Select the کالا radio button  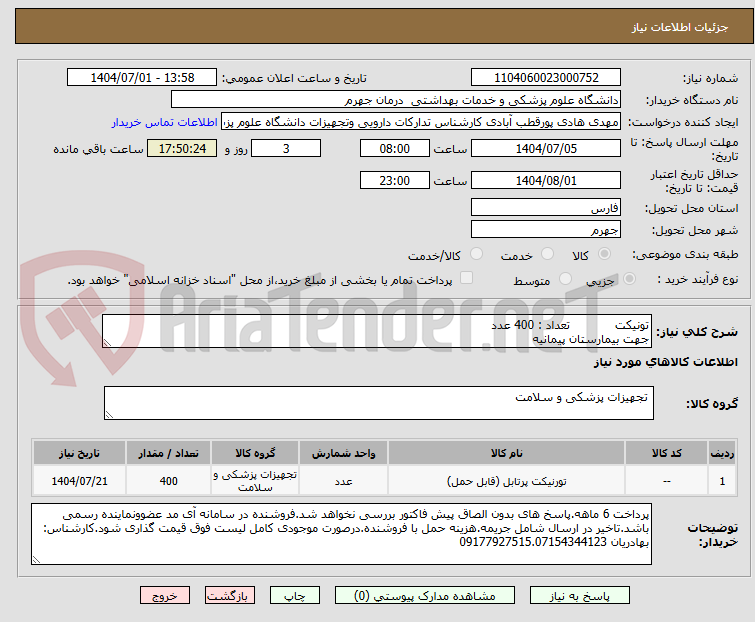(604, 254)
